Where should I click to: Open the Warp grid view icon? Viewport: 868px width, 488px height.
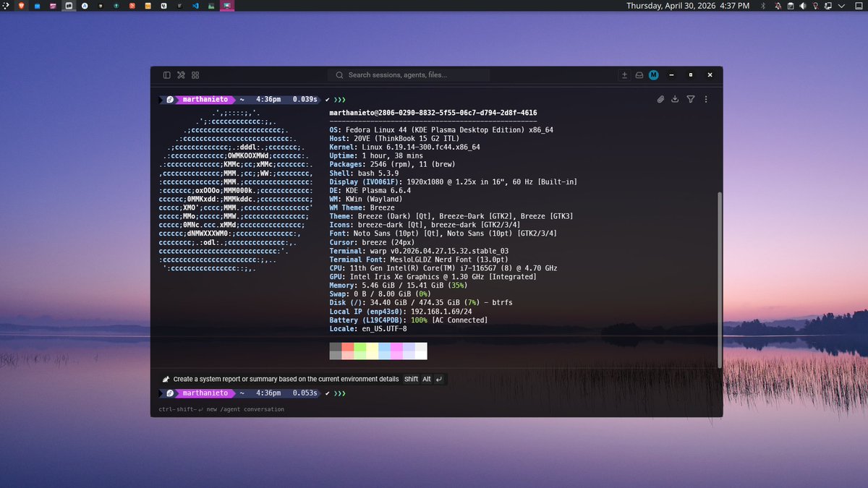click(x=195, y=75)
